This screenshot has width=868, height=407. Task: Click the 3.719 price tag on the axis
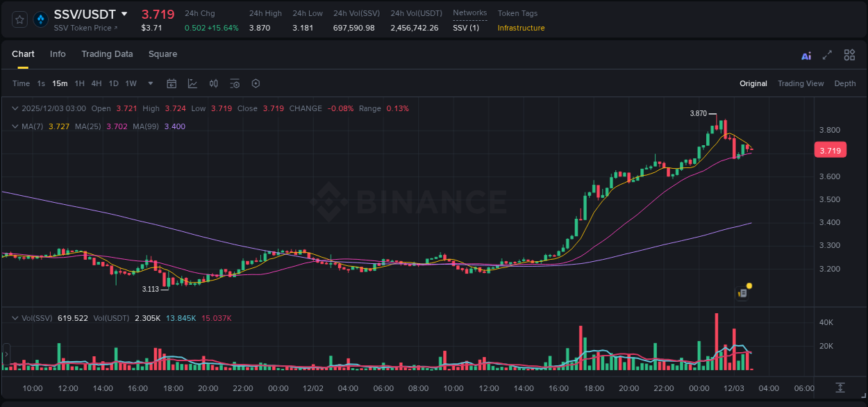(831, 150)
